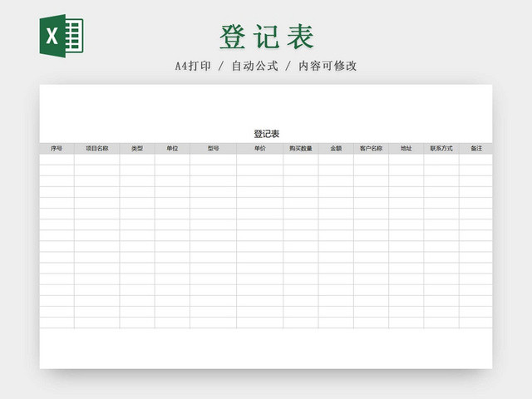Select the 序号 column header
532x399 pixels.
57,149
